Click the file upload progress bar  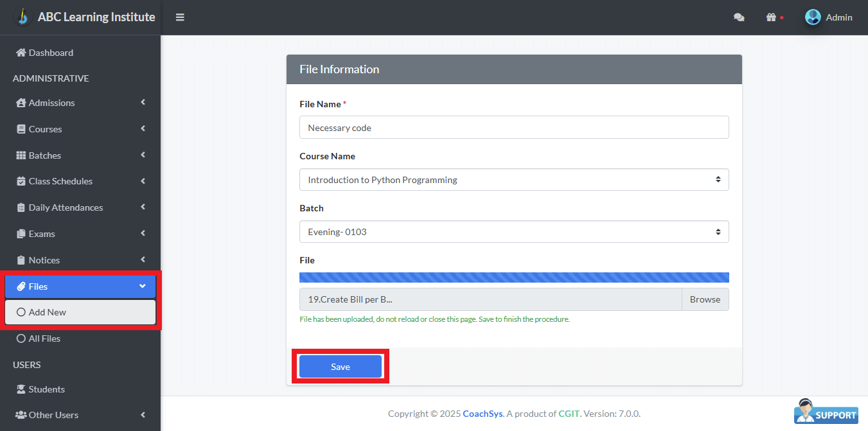(x=514, y=277)
